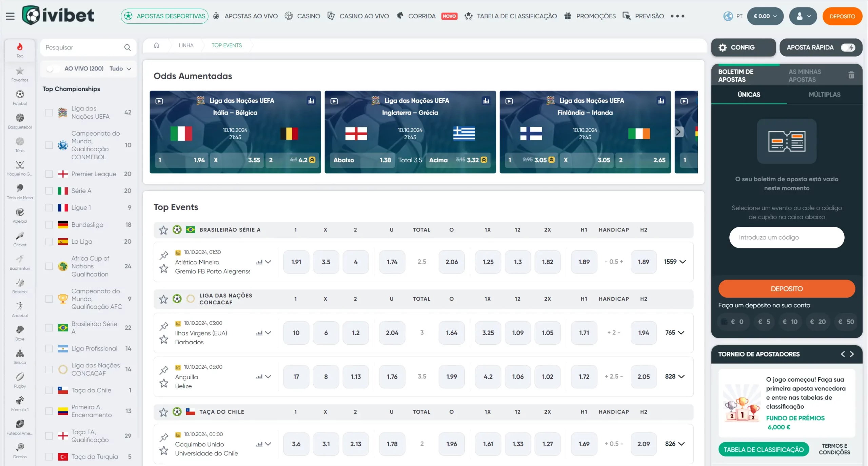Open the user account dropdown
Viewport: 868px width, 466px height.
click(803, 16)
